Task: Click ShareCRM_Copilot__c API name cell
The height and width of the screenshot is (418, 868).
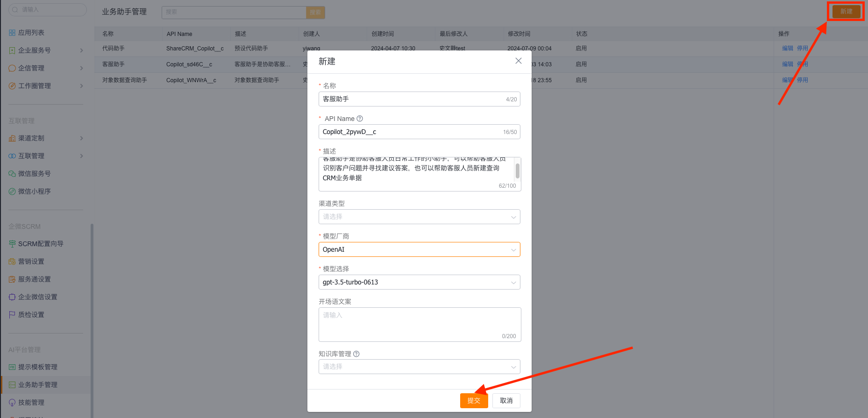Action: 195,49
